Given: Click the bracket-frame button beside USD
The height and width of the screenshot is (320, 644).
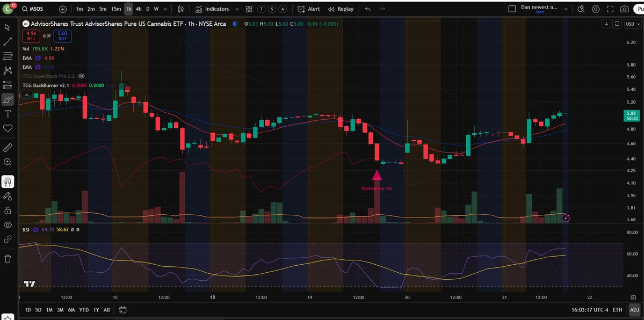Looking at the screenshot, I should click(x=617, y=24).
